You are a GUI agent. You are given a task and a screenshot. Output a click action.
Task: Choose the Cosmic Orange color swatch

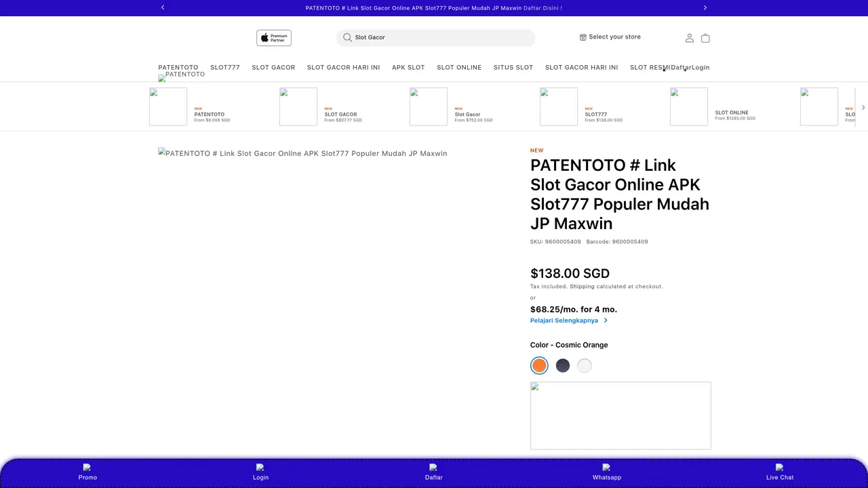tap(539, 366)
